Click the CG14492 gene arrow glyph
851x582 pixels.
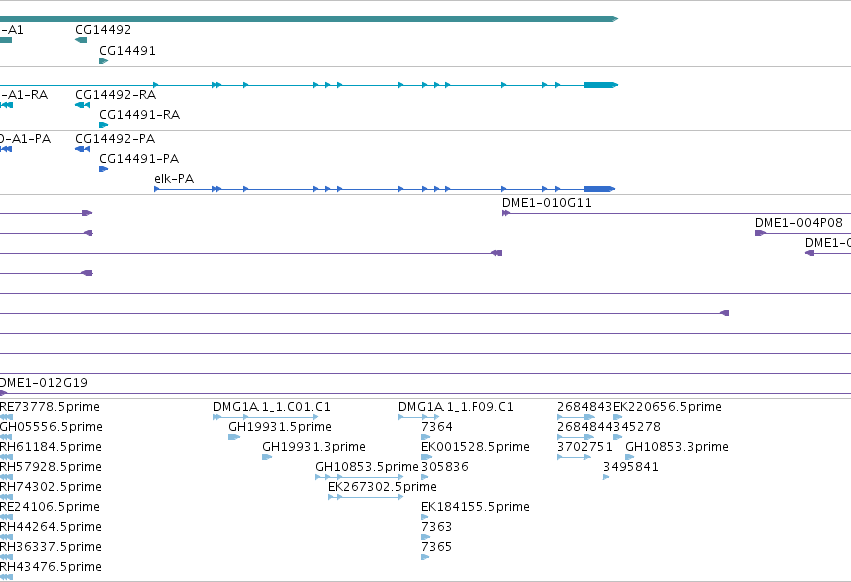click(x=81, y=40)
